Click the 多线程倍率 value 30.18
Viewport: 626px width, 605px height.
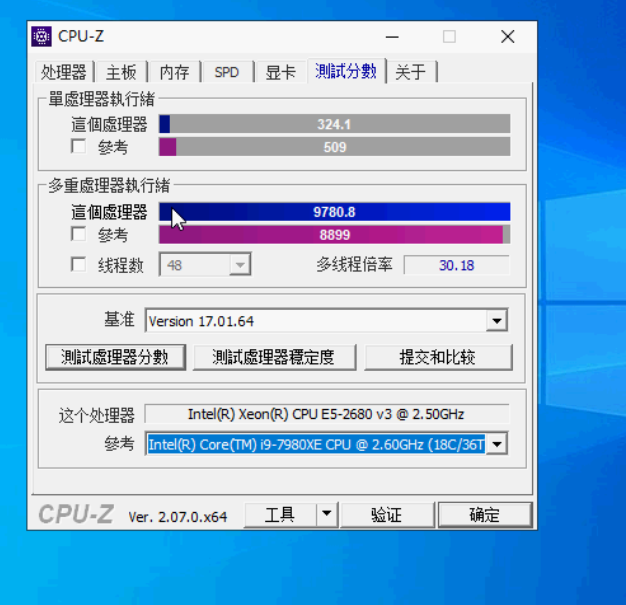[457, 265]
